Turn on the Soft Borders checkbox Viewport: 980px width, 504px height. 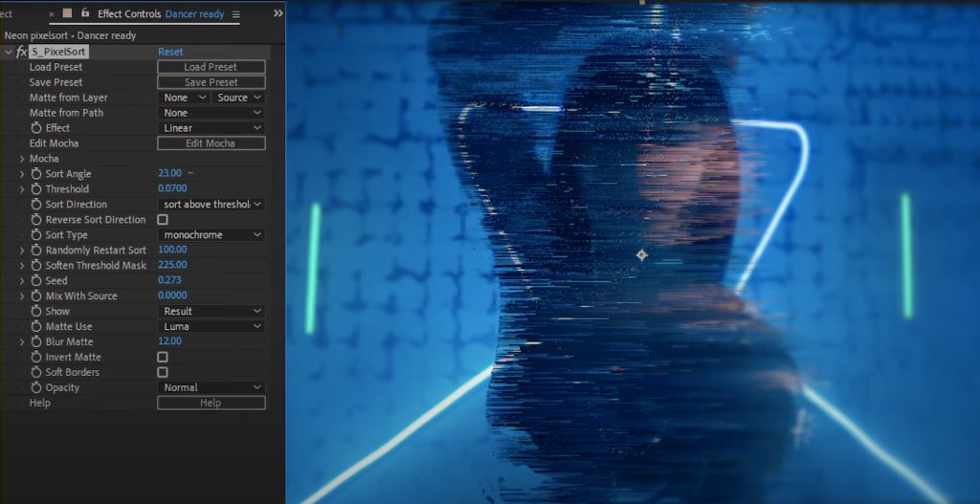point(163,372)
